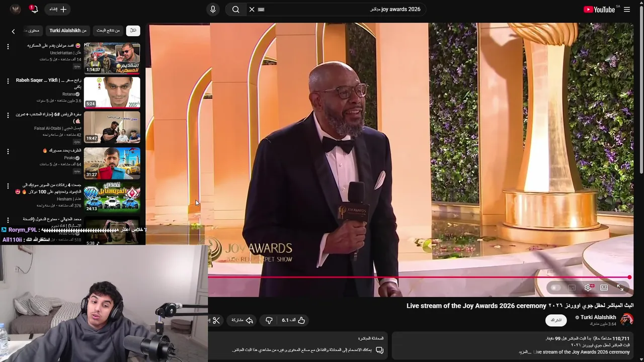Open options for Faisal Al-Otaibi video
This screenshot has height=362, width=644.
coord(8,115)
